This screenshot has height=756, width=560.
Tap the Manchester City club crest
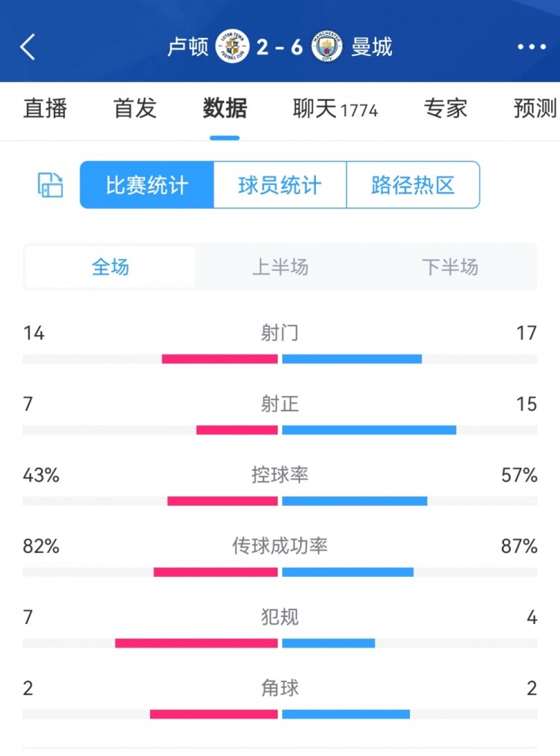328,47
